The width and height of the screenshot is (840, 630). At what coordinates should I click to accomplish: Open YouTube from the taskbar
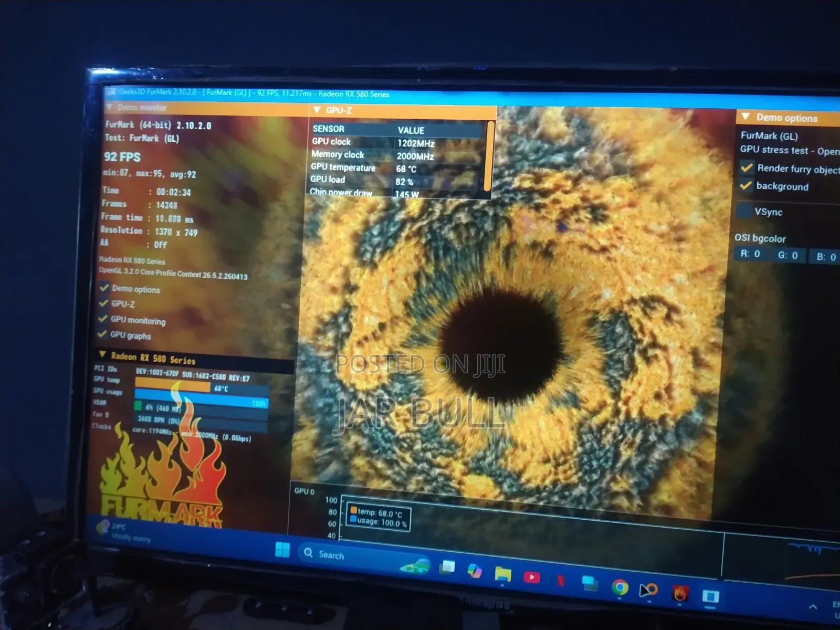pyautogui.click(x=532, y=577)
